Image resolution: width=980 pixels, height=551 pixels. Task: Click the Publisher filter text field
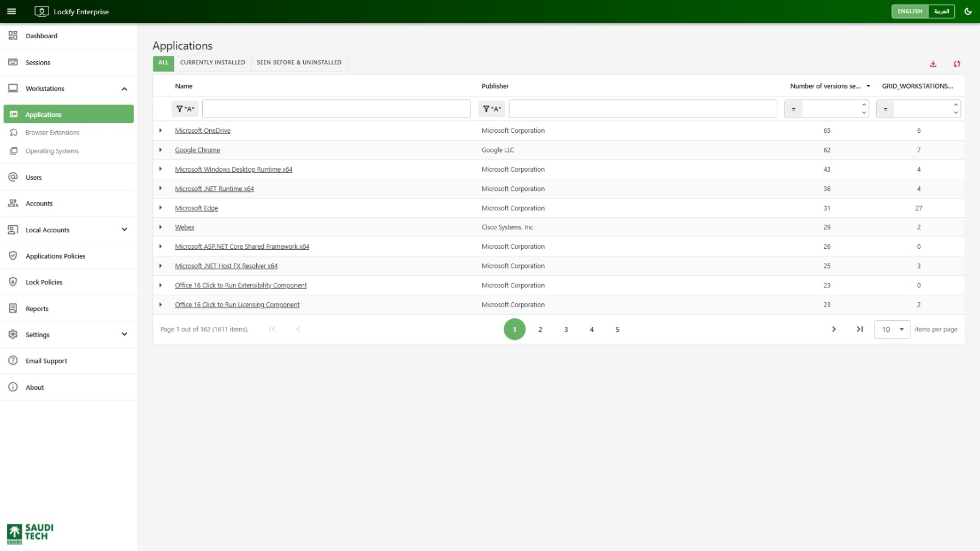(x=642, y=109)
